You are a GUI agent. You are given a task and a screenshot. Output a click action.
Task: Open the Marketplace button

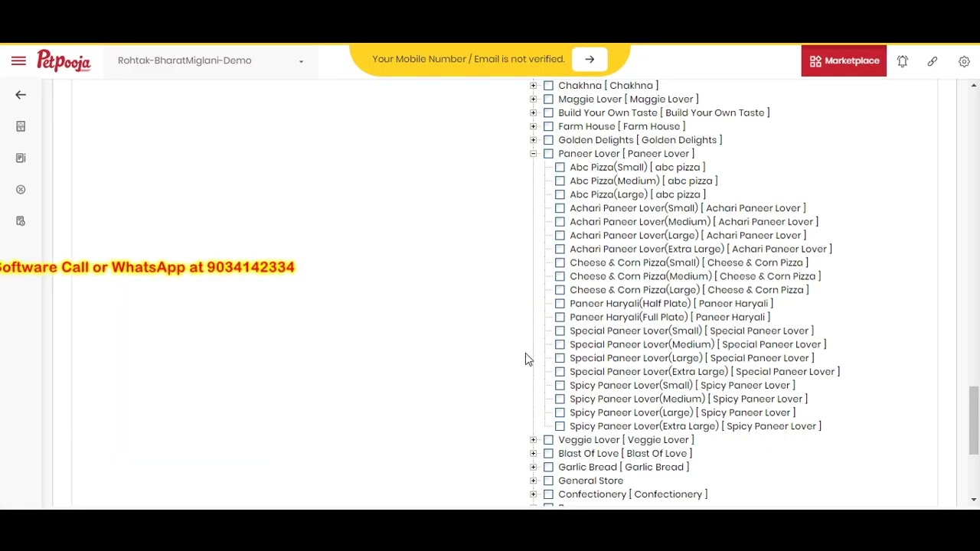(x=844, y=61)
